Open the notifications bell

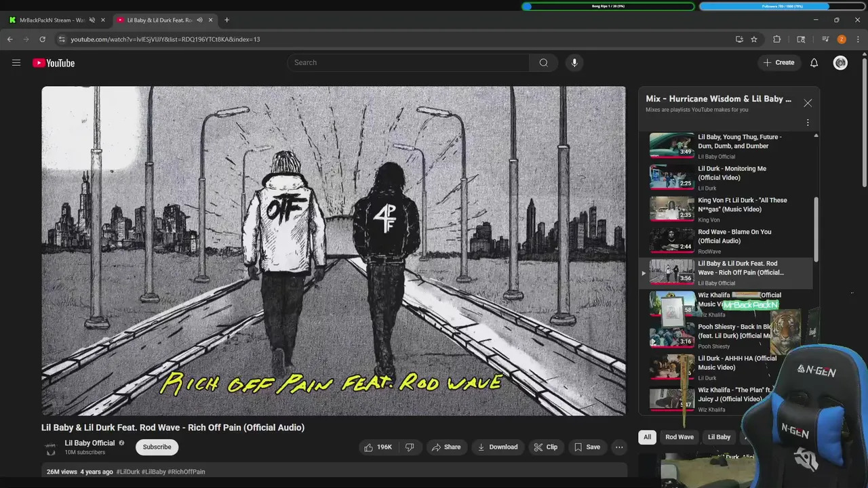tap(814, 62)
